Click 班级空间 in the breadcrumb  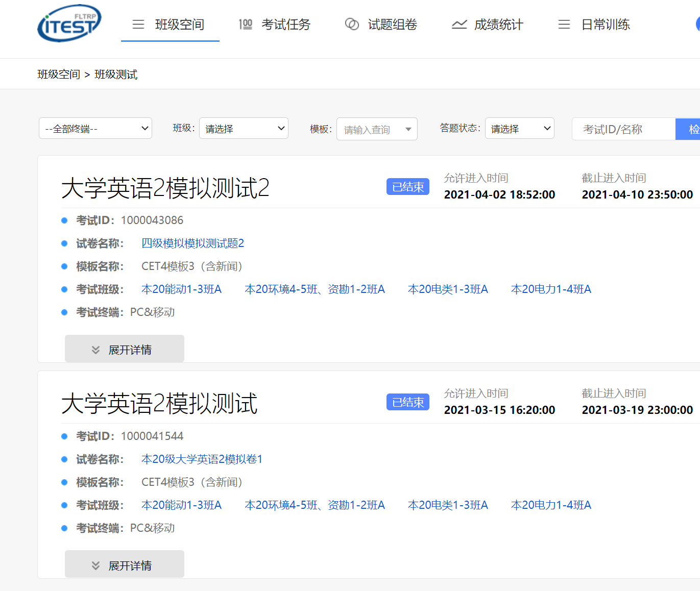coord(58,73)
